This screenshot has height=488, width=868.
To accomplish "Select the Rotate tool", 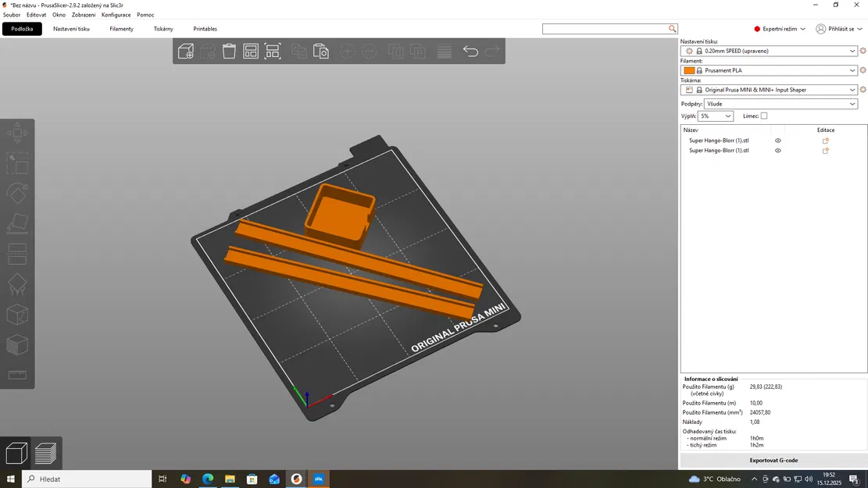I will tap(17, 193).
